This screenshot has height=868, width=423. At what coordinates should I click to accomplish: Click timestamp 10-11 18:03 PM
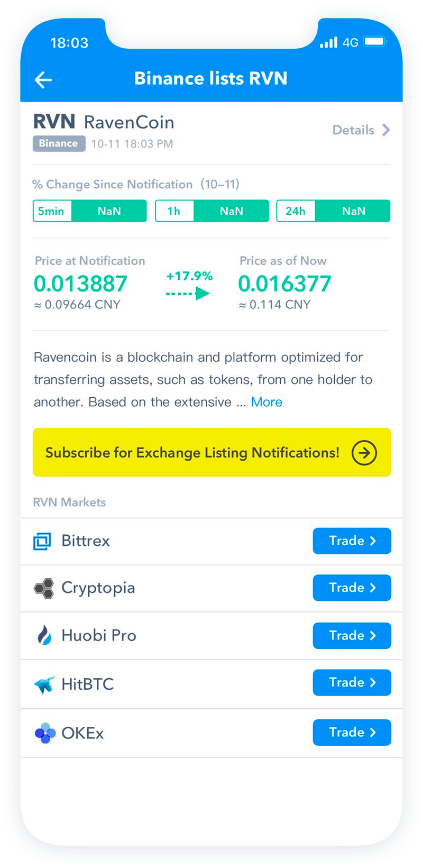(132, 144)
